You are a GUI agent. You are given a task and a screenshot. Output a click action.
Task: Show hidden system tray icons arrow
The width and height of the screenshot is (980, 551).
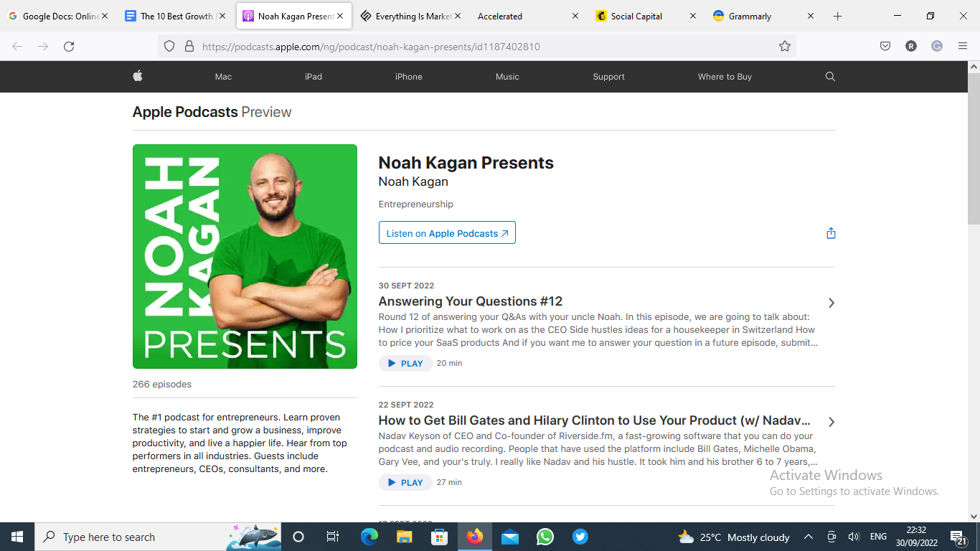pos(808,537)
